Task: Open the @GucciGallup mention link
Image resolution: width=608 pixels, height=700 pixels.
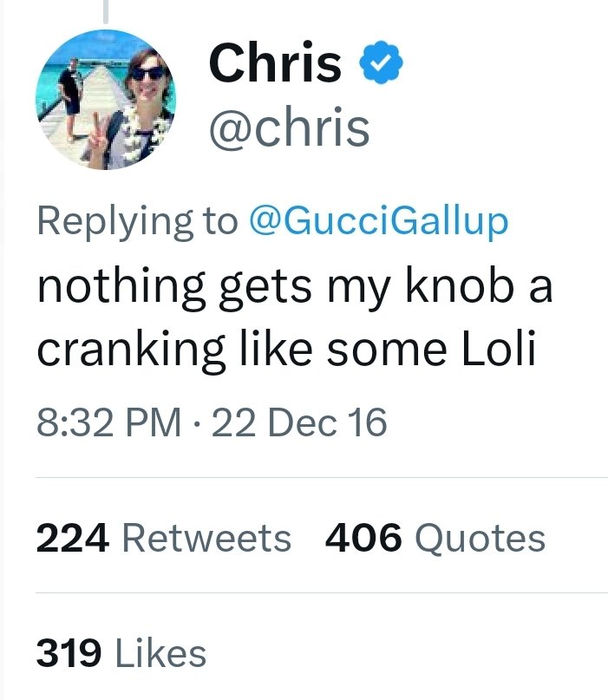Action: 378,222
